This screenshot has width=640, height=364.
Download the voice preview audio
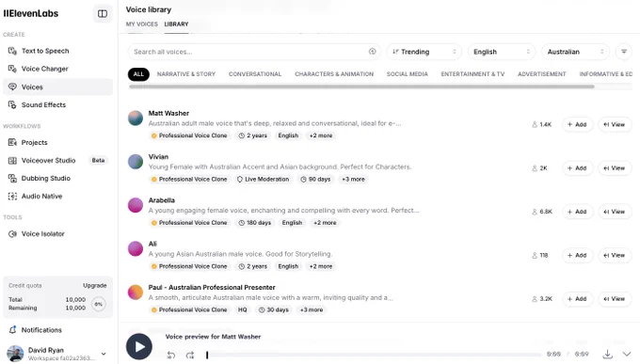pos(607,355)
